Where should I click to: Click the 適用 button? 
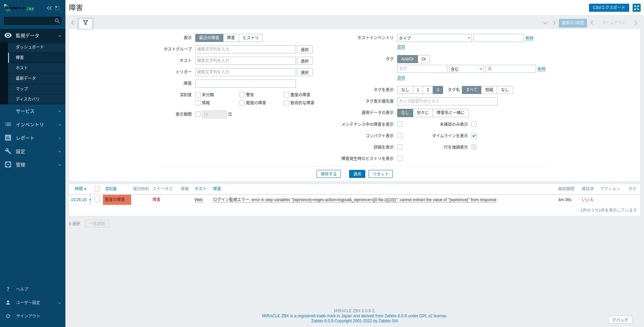(357, 174)
